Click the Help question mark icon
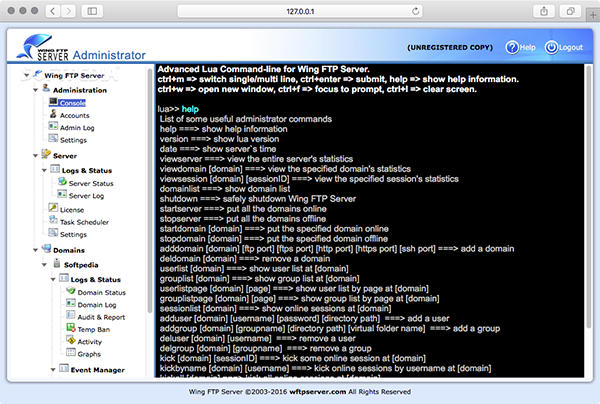 pyautogui.click(x=512, y=47)
